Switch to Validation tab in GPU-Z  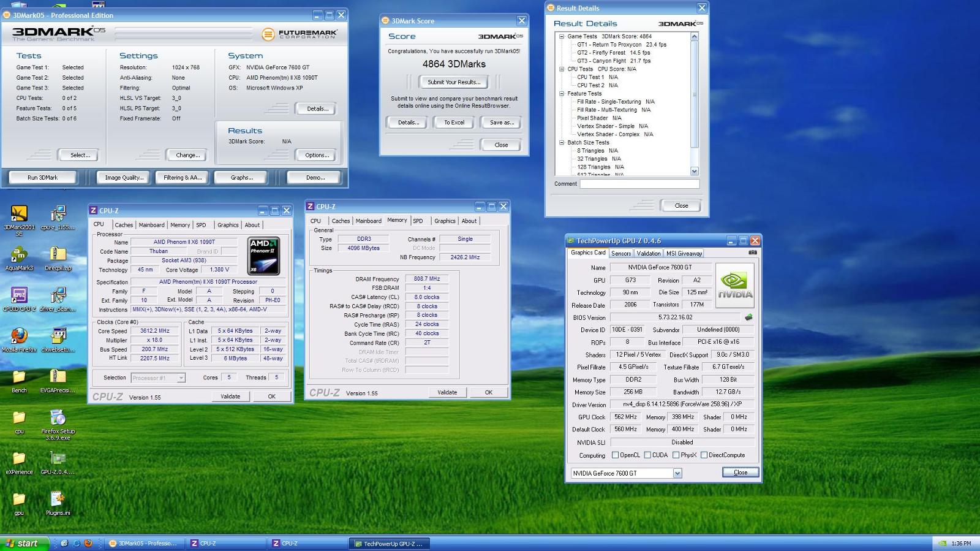649,253
